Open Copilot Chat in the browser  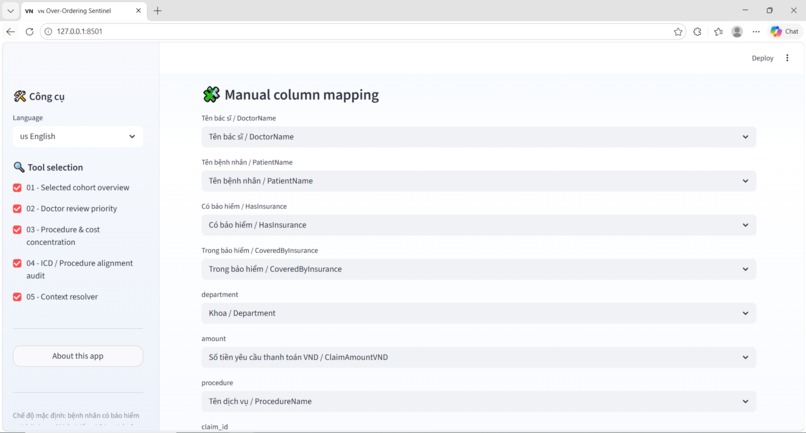[784, 31]
